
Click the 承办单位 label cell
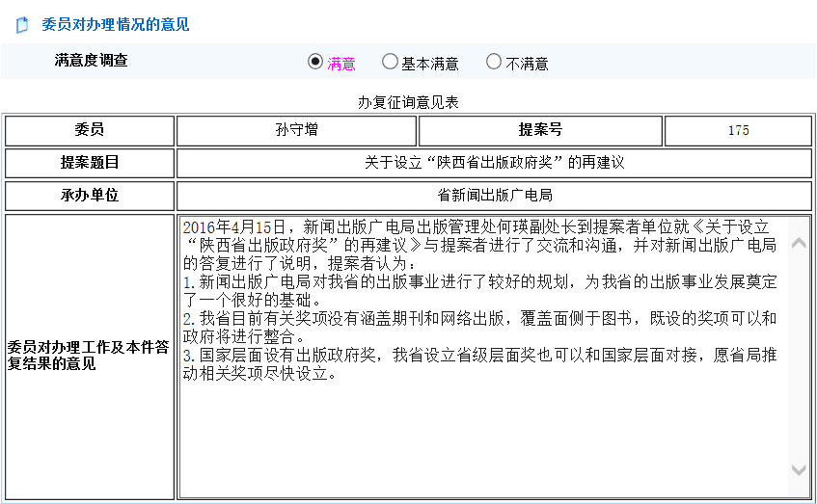pos(90,196)
